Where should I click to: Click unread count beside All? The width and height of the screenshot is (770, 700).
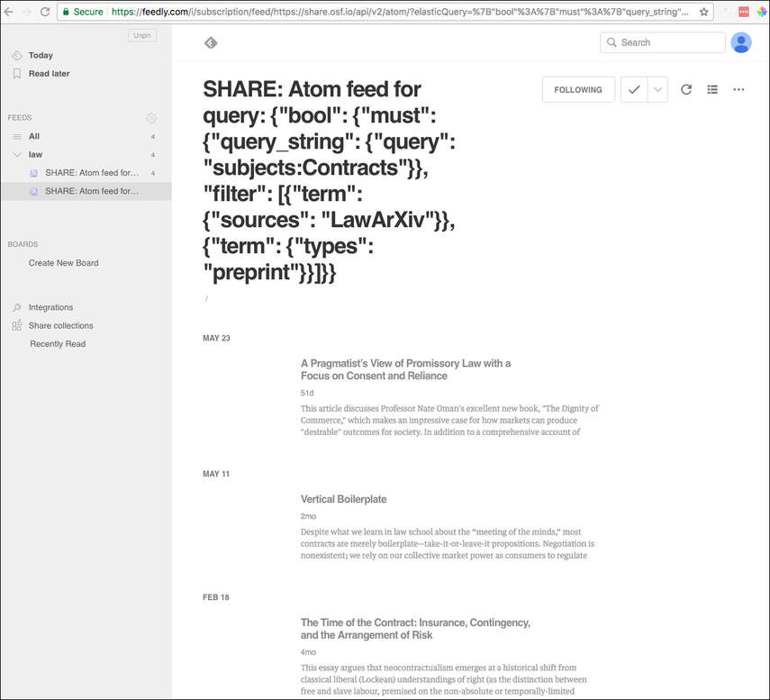(153, 137)
